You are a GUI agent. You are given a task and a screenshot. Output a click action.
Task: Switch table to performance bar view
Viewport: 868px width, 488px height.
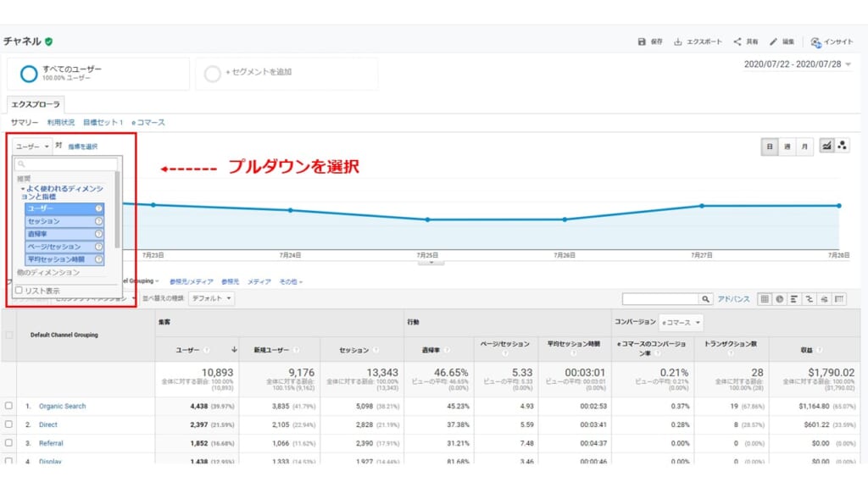(794, 299)
